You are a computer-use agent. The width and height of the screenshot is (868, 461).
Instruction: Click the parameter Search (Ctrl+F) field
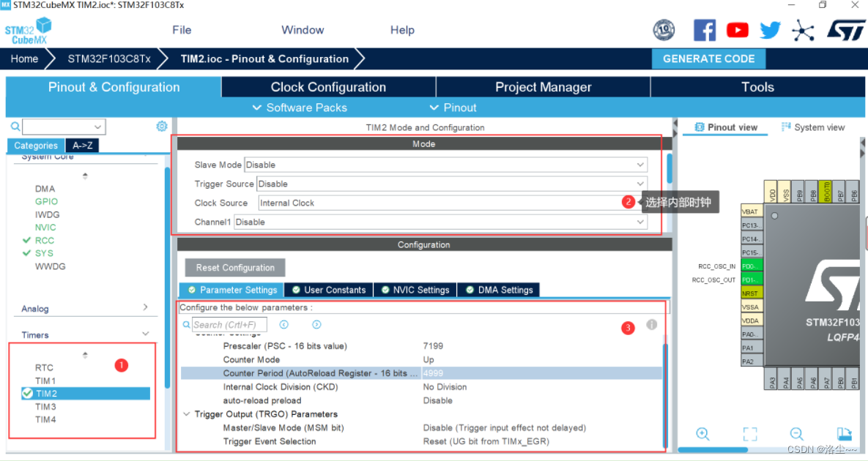coord(229,325)
